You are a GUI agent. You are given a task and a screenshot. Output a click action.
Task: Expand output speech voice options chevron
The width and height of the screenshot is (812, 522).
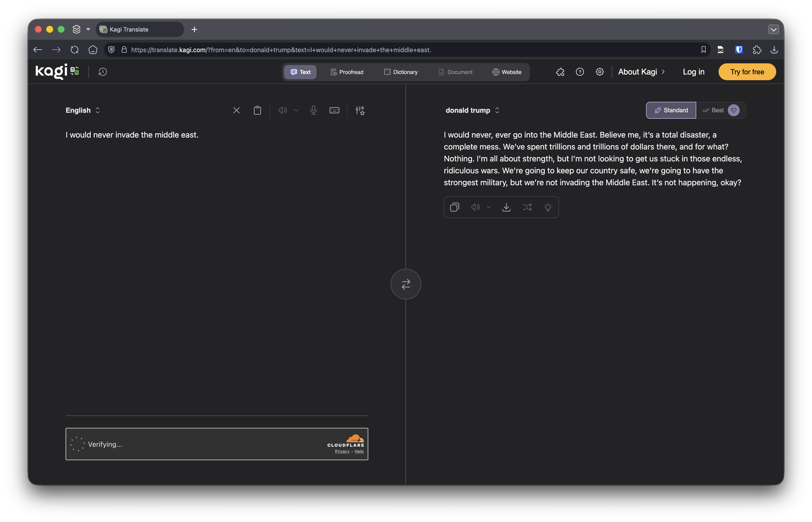(488, 207)
